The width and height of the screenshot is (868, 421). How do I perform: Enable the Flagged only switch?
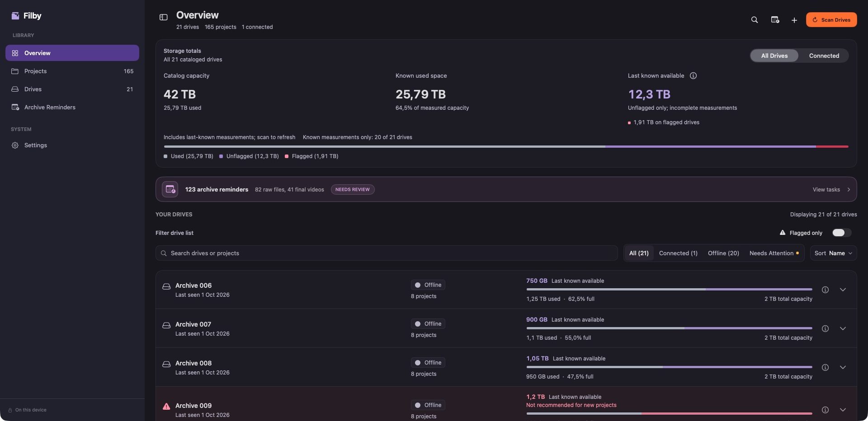click(x=841, y=233)
